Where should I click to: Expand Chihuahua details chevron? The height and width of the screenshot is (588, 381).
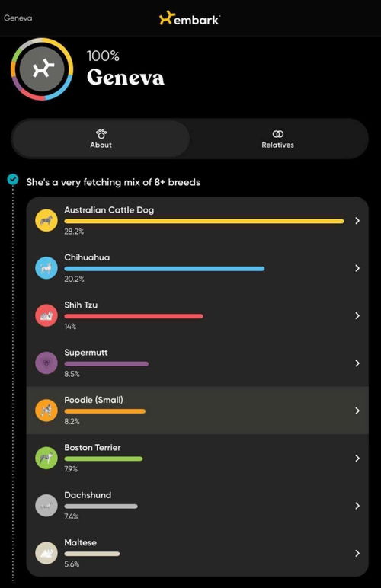pyautogui.click(x=357, y=268)
